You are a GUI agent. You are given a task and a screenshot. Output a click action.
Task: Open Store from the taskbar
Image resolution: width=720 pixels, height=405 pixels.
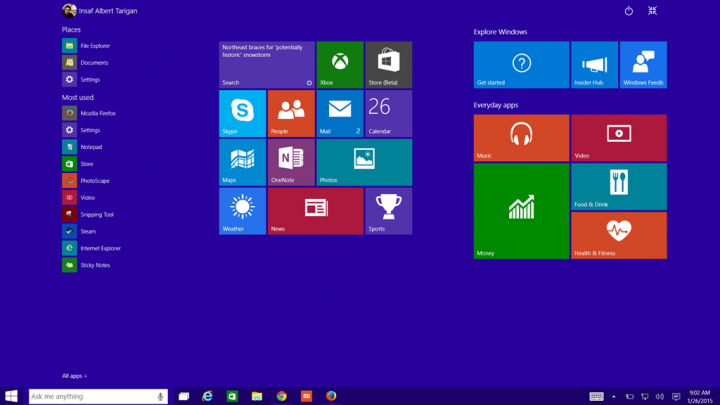pos(232,396)
